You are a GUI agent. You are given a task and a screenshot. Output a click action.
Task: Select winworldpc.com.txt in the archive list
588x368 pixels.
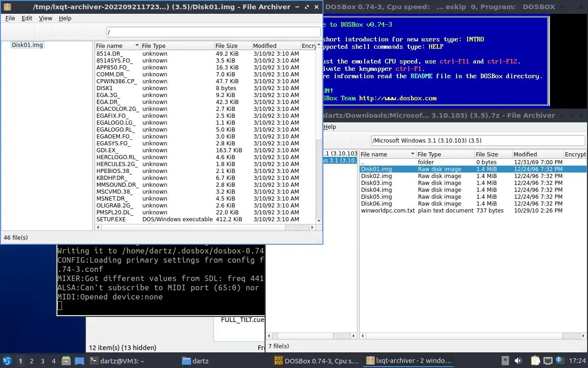pyautogui.click(x=473, y=211)
